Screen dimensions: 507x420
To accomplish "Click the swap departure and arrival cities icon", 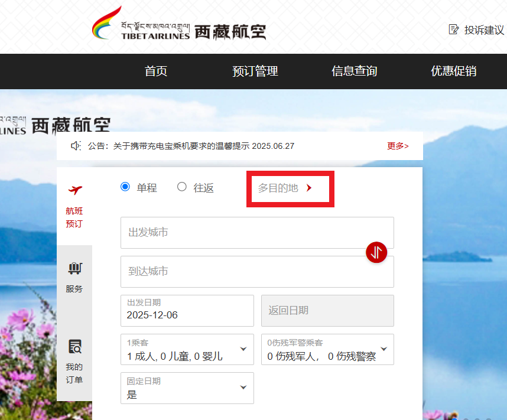I will (376, 253).
